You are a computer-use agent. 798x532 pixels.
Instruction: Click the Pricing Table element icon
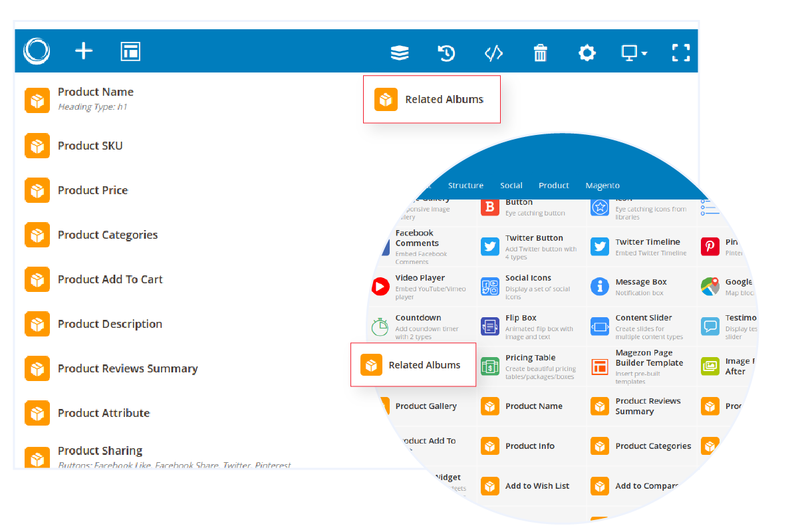pos(490,366)
